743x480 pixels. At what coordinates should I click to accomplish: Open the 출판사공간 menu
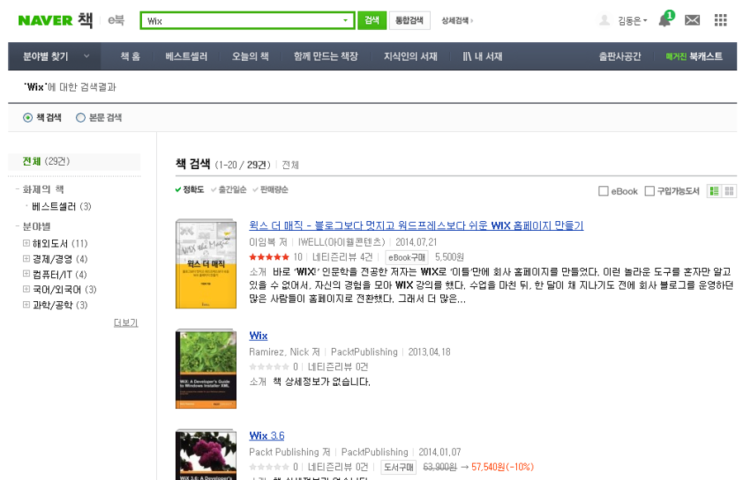[x=619, y=56]
